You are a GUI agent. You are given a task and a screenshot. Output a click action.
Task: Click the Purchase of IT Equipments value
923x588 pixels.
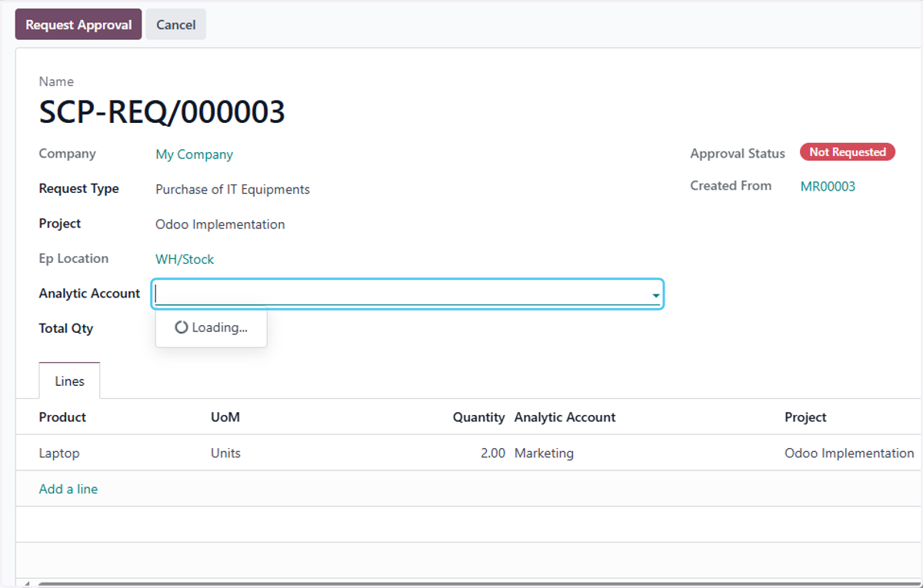(x=232, y=189)
